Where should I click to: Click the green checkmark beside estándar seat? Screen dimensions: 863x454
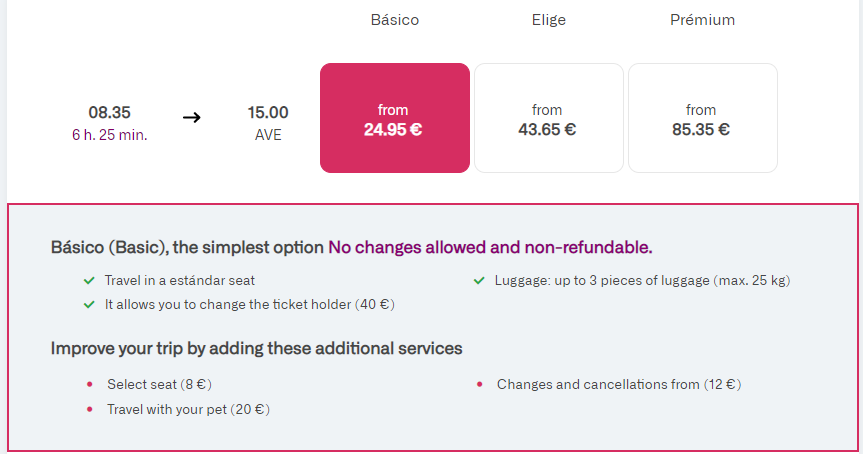click(x=89, y=281)
